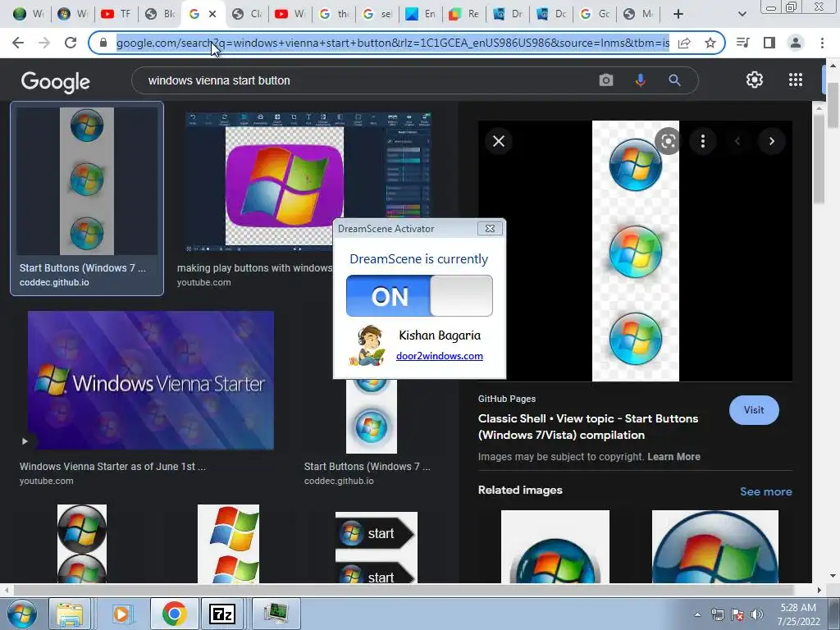Reload the current Chrome page
This screenshot has width=840, height=630.
(71, 43)
